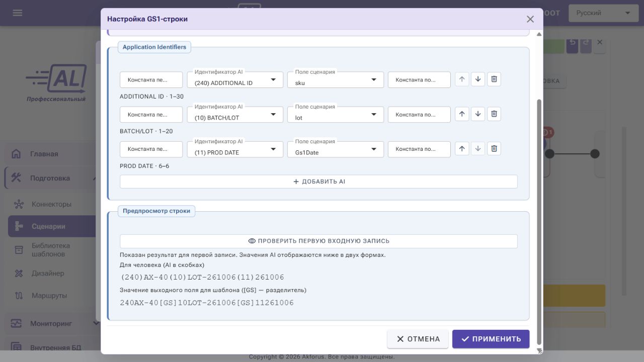This screenshot has width=644, height=362.
Task: Go to Главная in sidebar
Action: [x=50, y=154]
